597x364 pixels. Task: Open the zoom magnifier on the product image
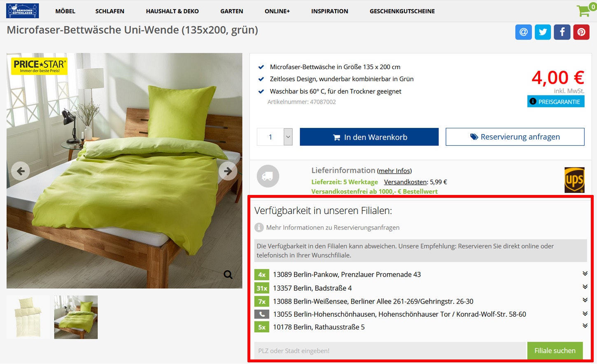pos(227,274)
